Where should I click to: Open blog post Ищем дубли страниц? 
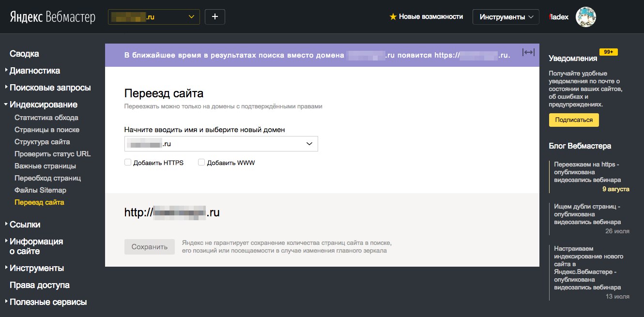click(587, 214)
